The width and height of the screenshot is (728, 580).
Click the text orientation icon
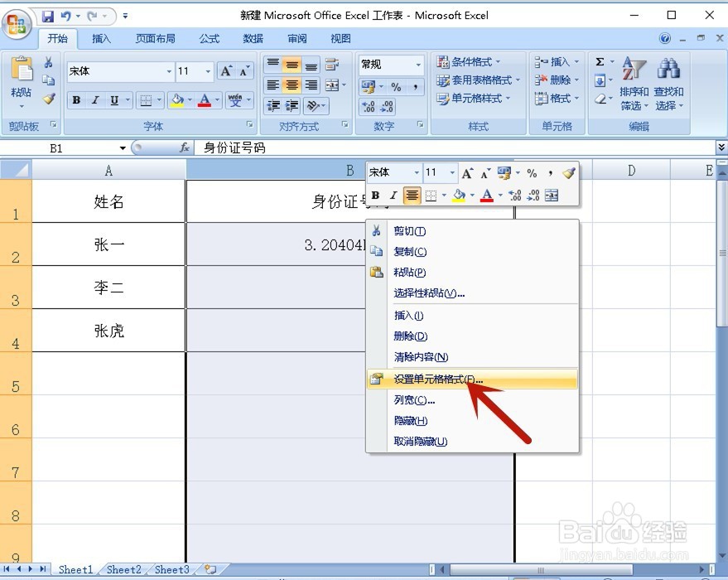pyautogui.click(x=313, y=106)
